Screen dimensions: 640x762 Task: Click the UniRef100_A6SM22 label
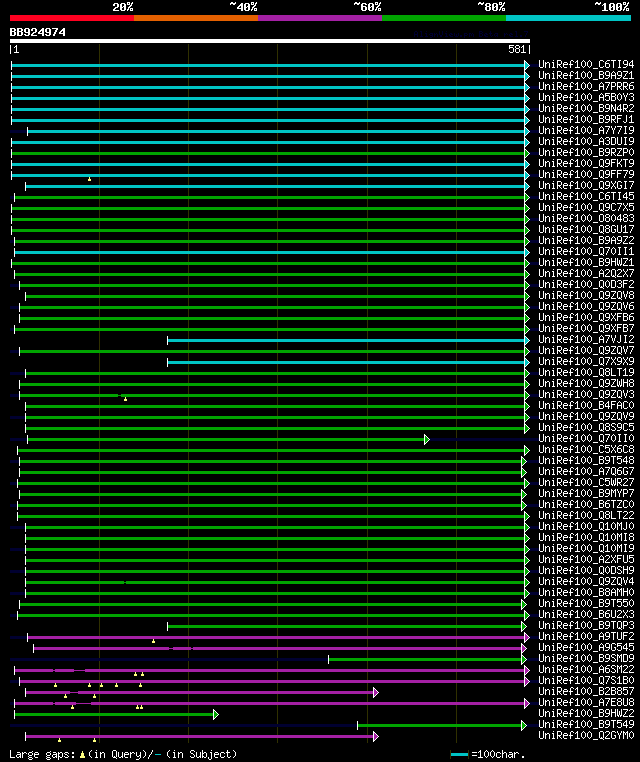click(586, 670)
